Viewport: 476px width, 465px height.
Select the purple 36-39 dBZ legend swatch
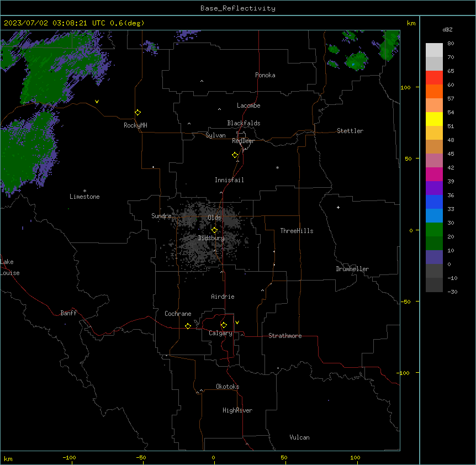[434, 188]
